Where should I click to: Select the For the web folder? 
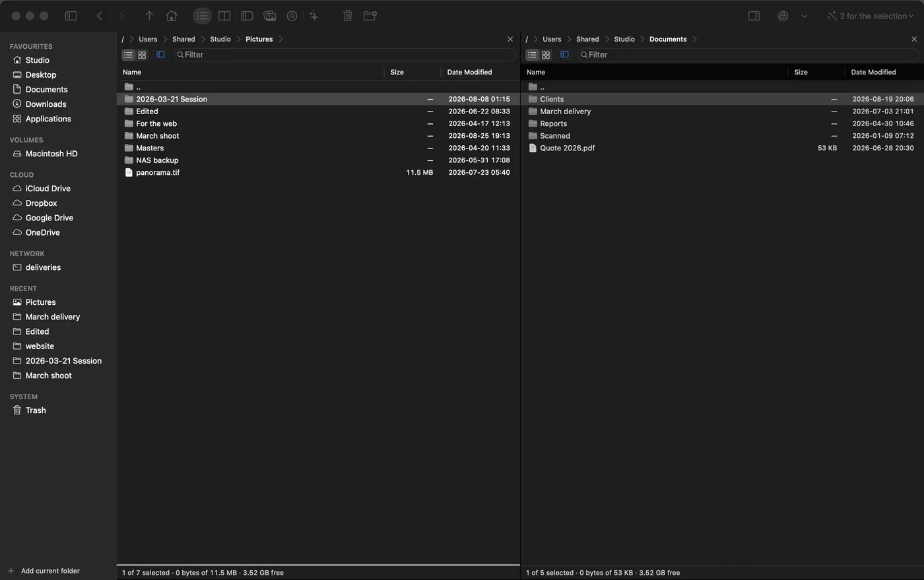click(318, 123)
